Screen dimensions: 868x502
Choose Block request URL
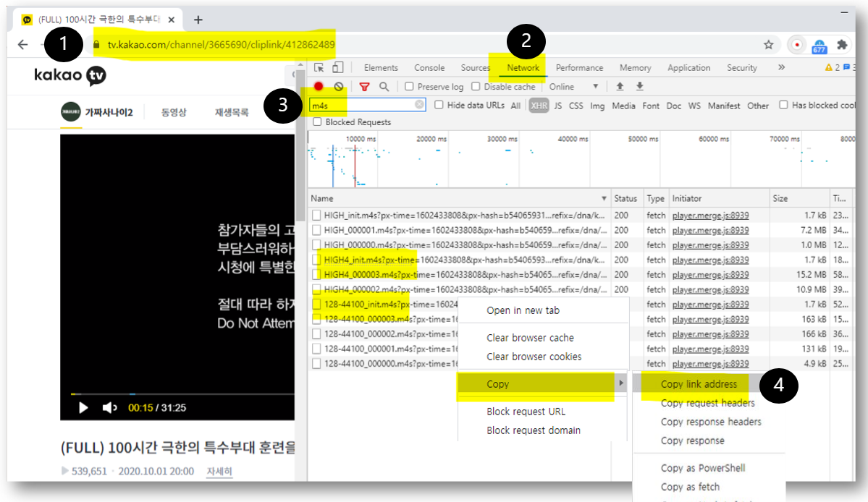coord(526,412)
